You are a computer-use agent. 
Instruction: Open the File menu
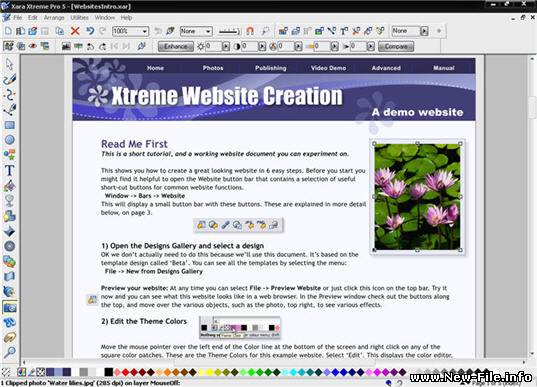tap(17, 17)
